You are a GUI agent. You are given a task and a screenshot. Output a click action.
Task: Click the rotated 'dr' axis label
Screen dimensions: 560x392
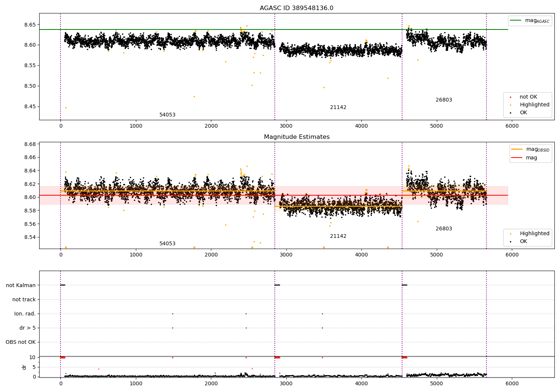coord(24,367)
